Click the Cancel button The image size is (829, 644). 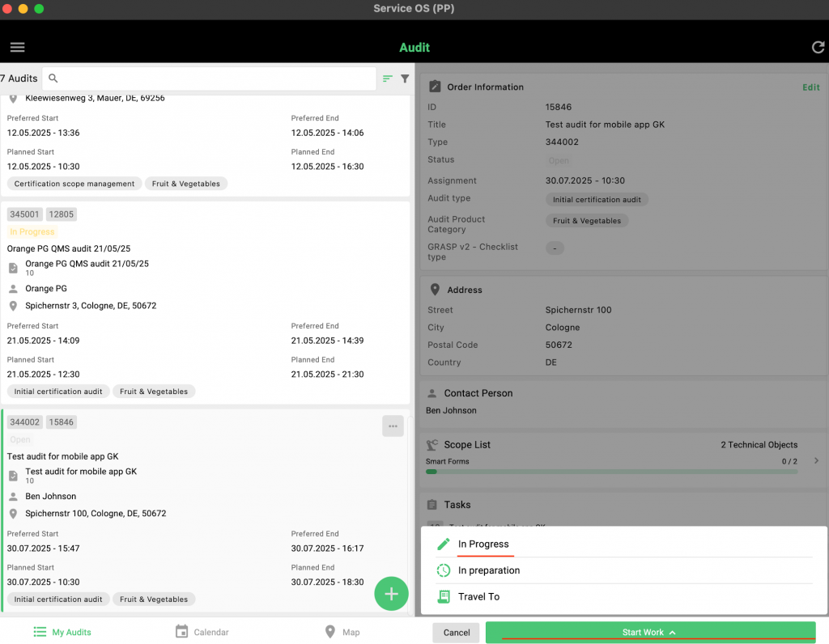(457, 633)
